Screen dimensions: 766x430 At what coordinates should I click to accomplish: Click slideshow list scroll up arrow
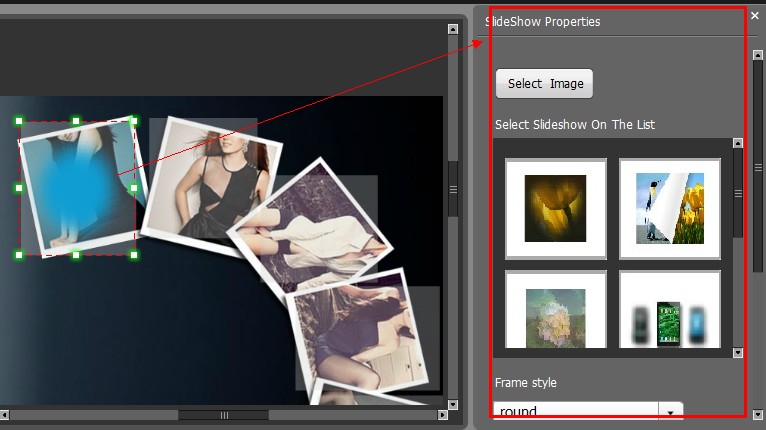point(738,143)
